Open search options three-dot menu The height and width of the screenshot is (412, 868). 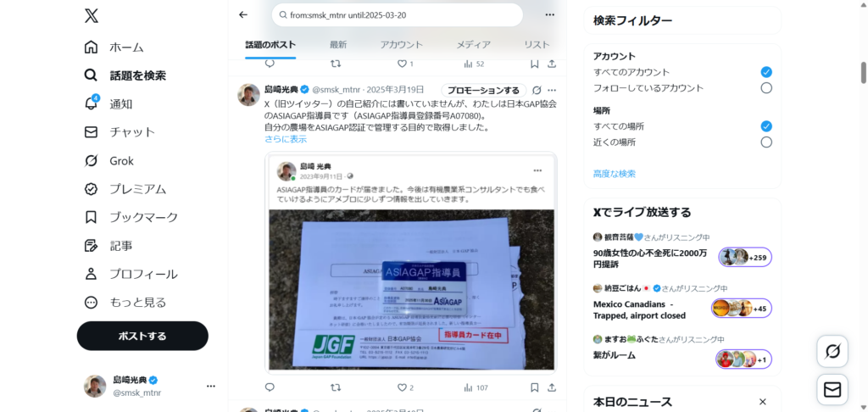tap(549, 15)
